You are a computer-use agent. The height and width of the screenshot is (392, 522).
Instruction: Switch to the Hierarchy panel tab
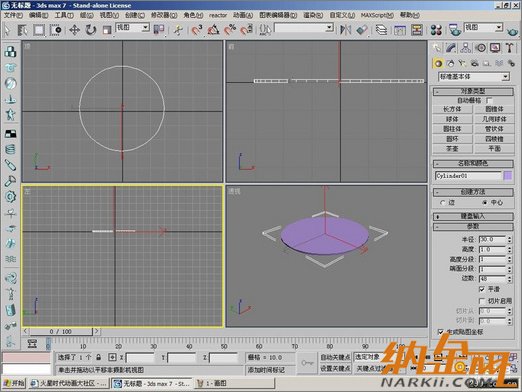465,48
